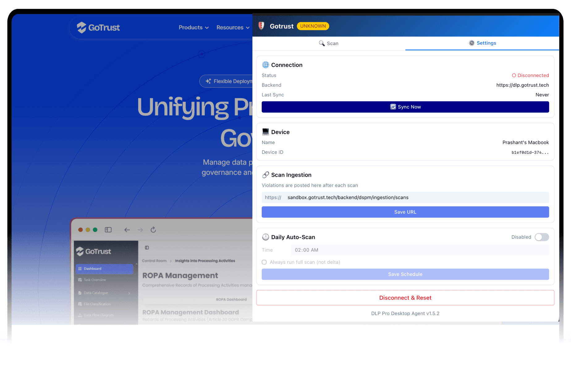Click the forward arrow in the mockup browser
Screen dimensions: 571x392
(x=140, y=230)
